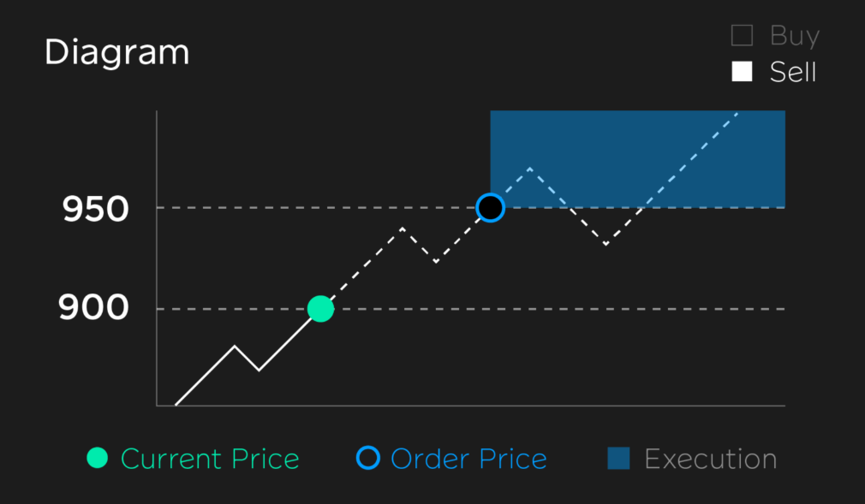Click the Buy label text
The image size is (865, 504).
click(795, 37)
